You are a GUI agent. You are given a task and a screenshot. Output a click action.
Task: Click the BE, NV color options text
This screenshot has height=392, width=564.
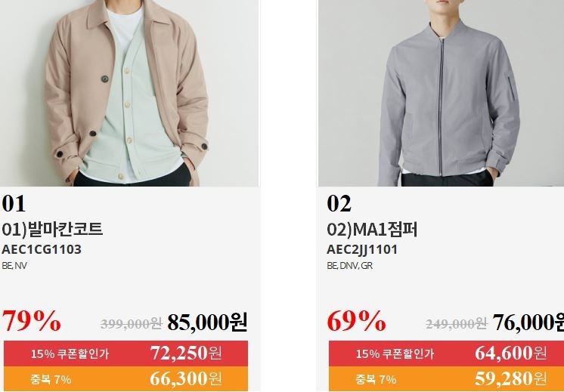coord(14,266)
